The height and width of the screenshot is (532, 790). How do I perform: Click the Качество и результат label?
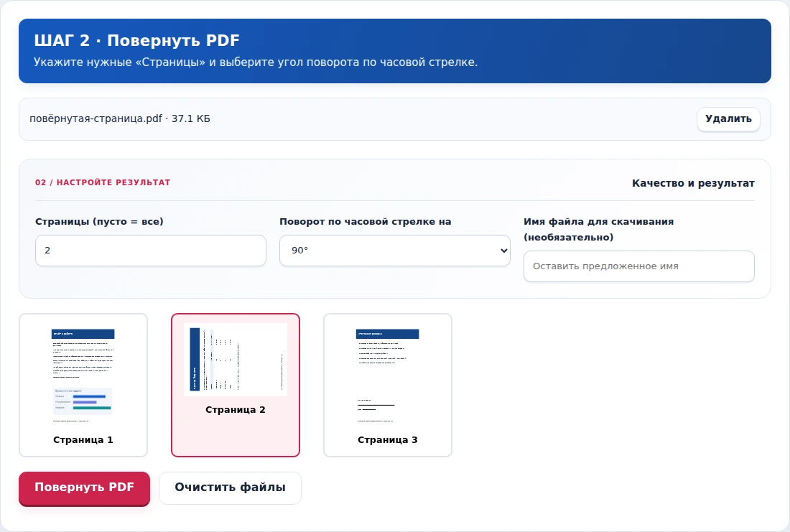coord(693,183)
